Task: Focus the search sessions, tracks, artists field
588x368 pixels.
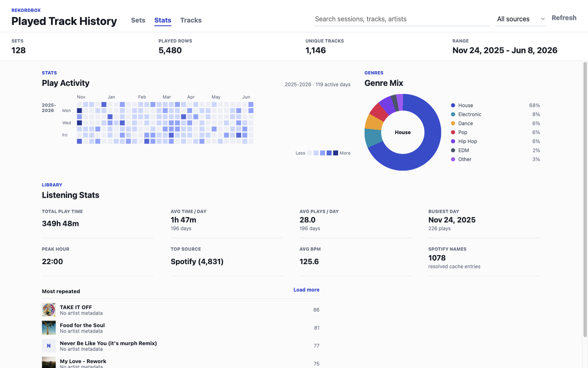Action: click(402, 19)
